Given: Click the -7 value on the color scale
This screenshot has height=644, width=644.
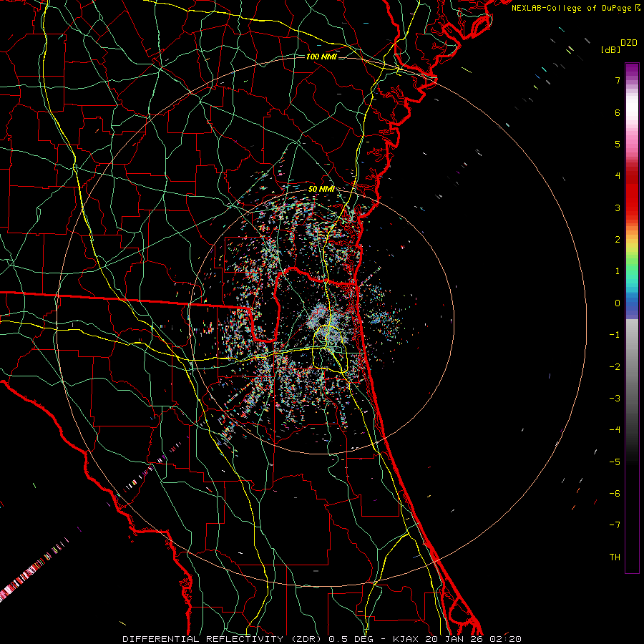Looking at the screenshot, I should (x=615, y=525).
